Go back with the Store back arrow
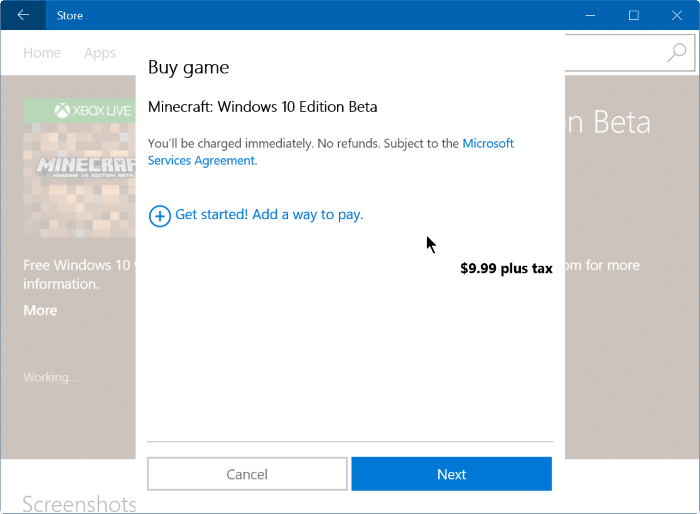700x514 pixels. (23, 15)
